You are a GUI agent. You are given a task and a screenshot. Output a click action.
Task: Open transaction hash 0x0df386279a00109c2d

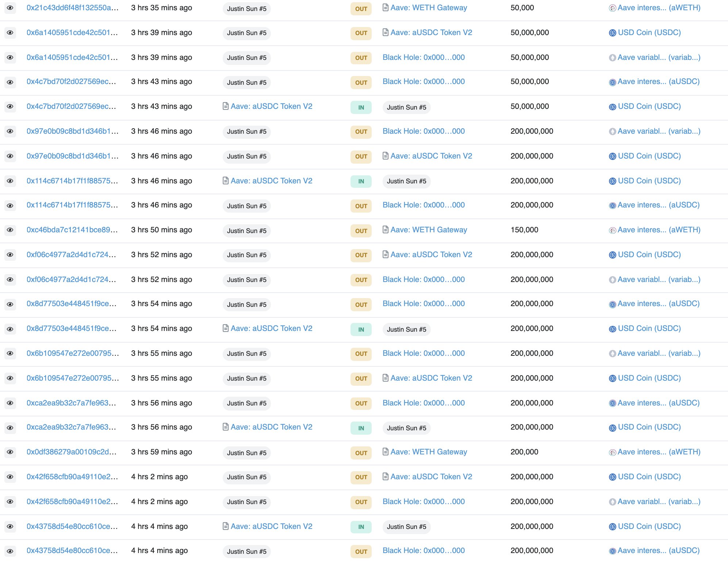click(x=71, y=452)
